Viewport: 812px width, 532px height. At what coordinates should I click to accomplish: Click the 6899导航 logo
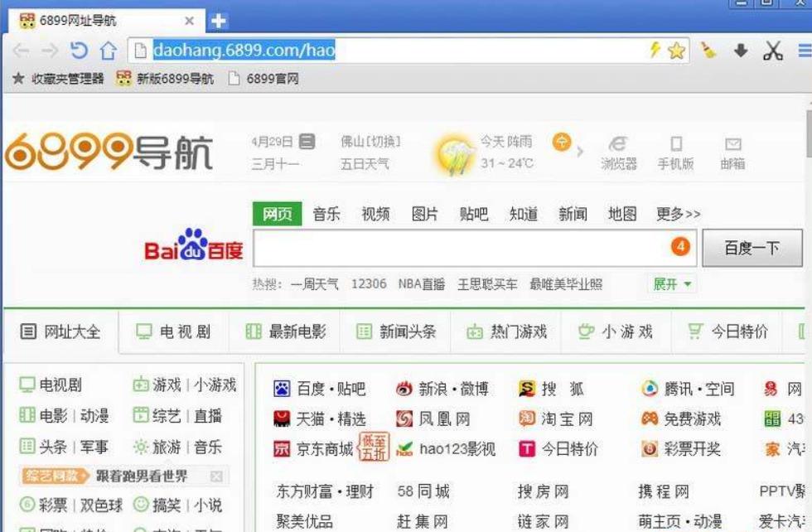[x=109, y=152]
